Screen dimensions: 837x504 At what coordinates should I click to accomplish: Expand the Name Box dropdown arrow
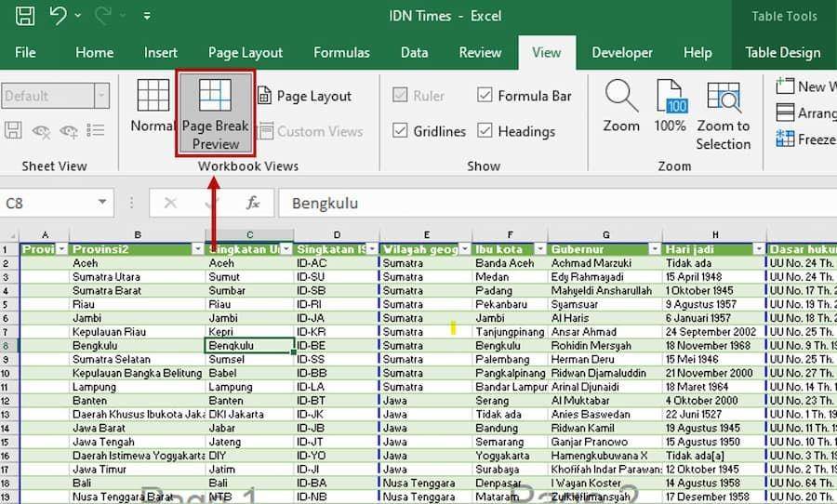click(102, 203)
